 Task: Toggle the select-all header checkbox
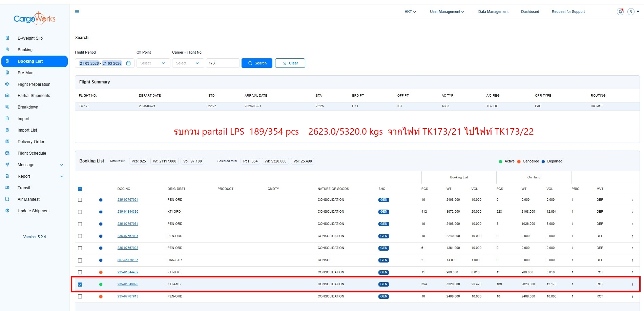(80, 189)
